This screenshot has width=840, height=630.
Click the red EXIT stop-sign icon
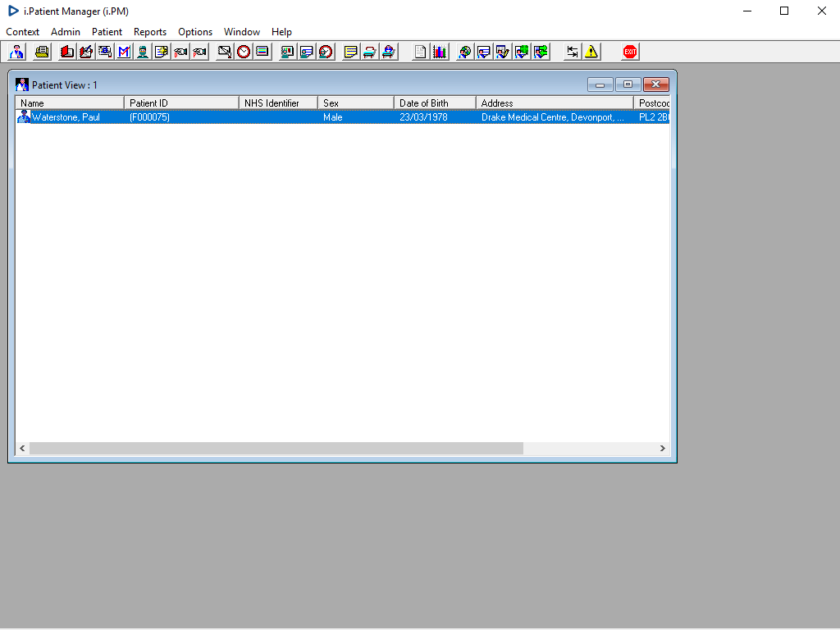pyautogui.click(x=629, y=52)
